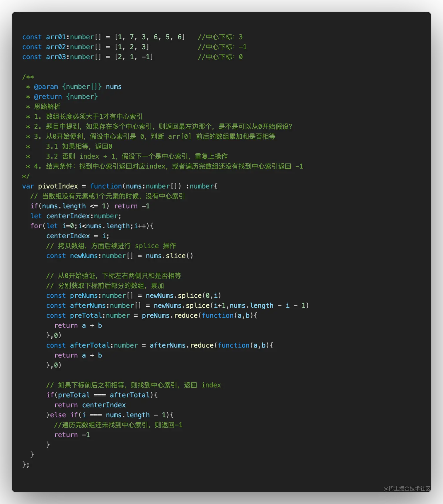Click the 'var pivotIndex = function' line

click(120, 186)
